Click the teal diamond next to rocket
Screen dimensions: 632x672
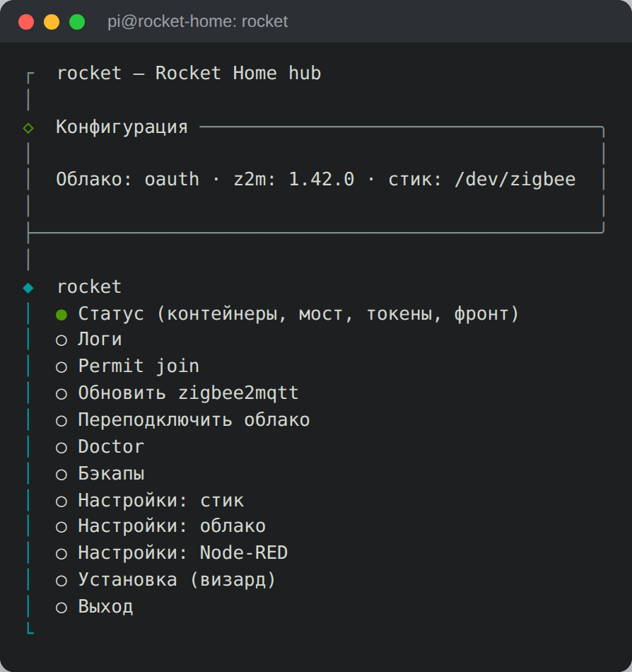coord(28,288)
